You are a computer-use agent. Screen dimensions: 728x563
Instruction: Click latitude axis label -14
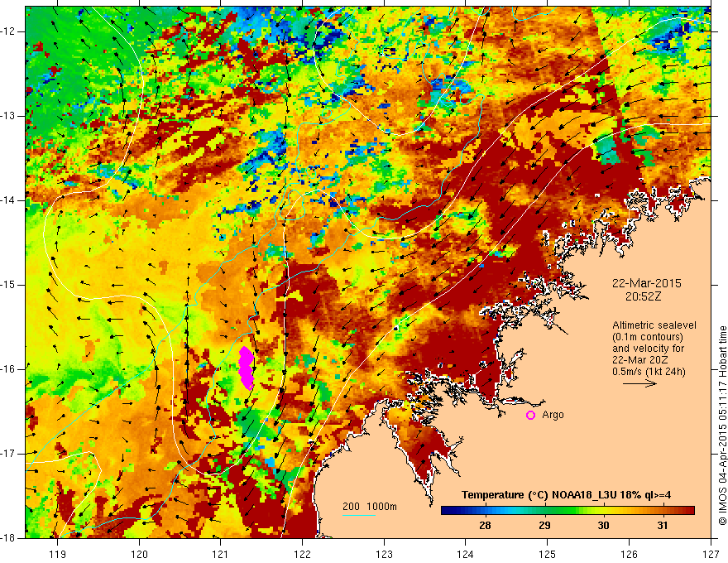tap(9, 200)
